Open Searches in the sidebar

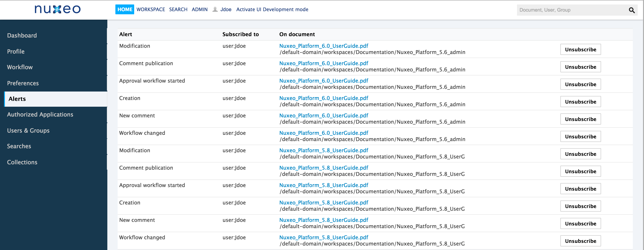(19, 146)
